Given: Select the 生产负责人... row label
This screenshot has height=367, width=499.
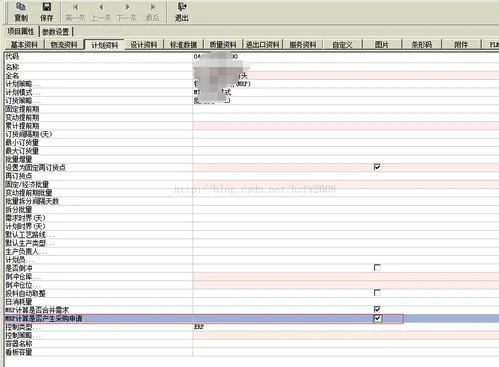Looking at the screenshot, I should 26,251.
